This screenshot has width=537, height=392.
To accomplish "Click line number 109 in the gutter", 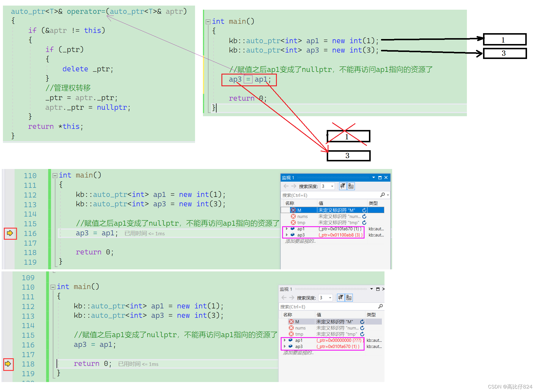I will tap(28, 278).
